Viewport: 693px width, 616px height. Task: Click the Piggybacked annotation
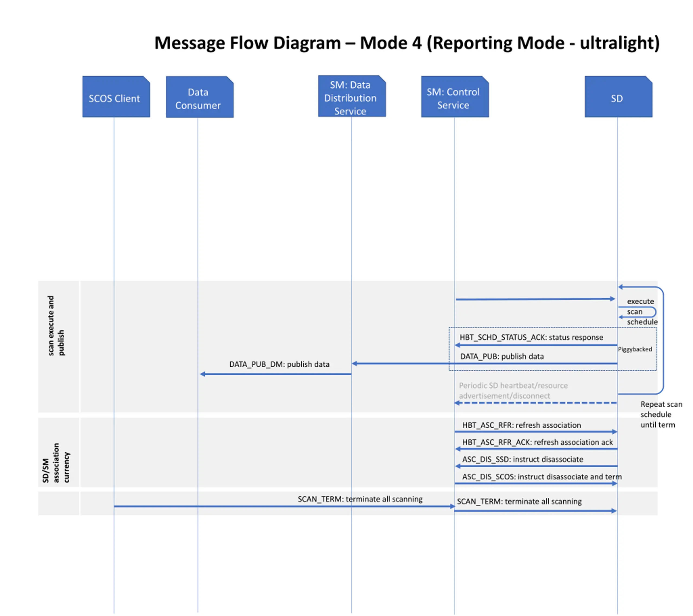click(x=635, y=349)
